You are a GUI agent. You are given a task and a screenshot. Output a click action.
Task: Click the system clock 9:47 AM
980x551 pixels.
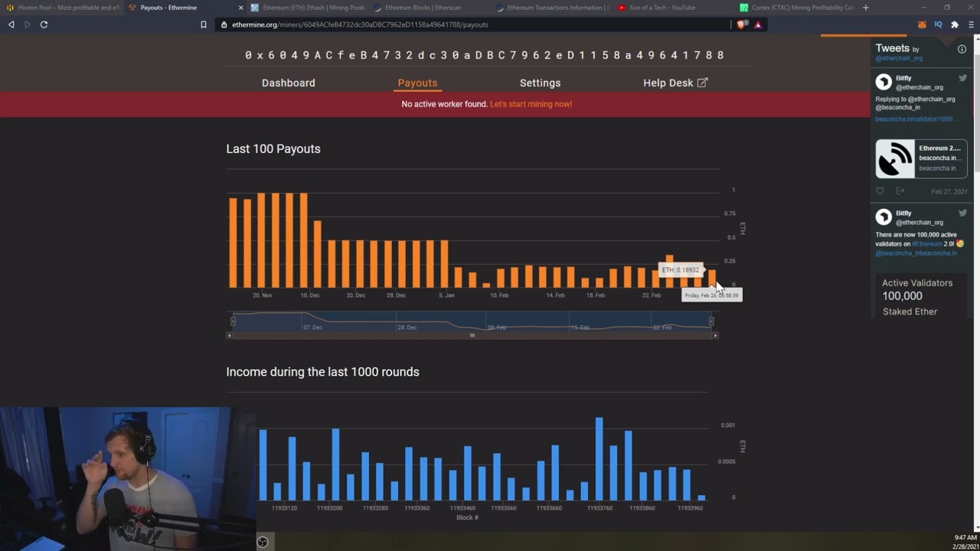click(966, 538)
